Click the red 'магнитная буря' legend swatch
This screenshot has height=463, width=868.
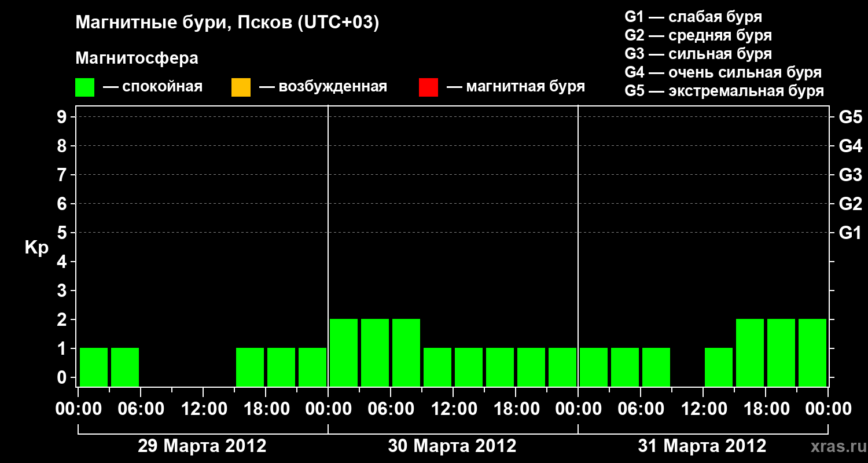(428, 87)
